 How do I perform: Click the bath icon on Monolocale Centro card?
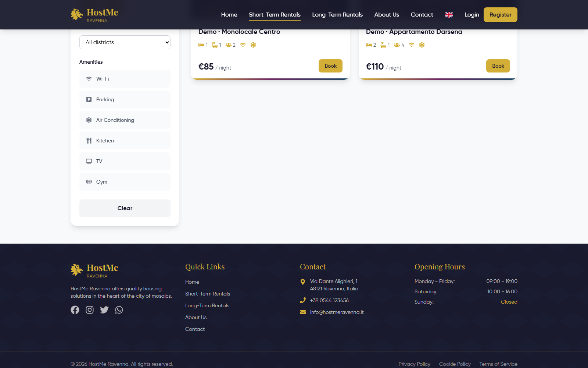(x=215, y=45)
